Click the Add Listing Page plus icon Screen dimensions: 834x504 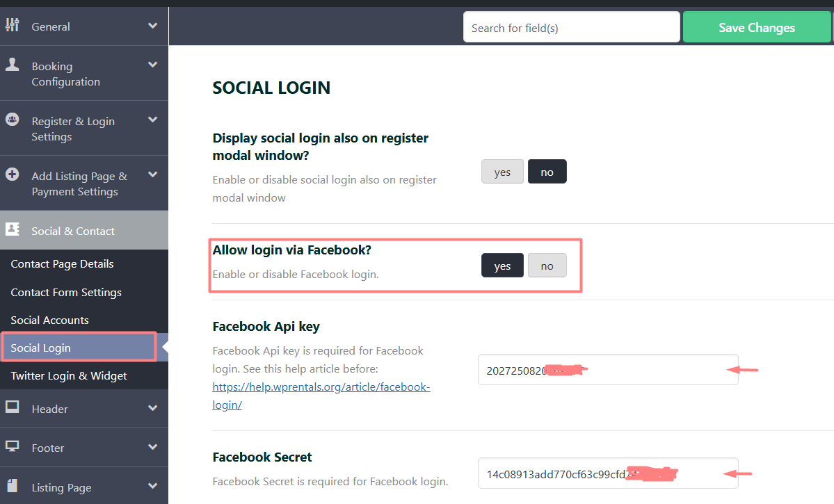(13, 174)
